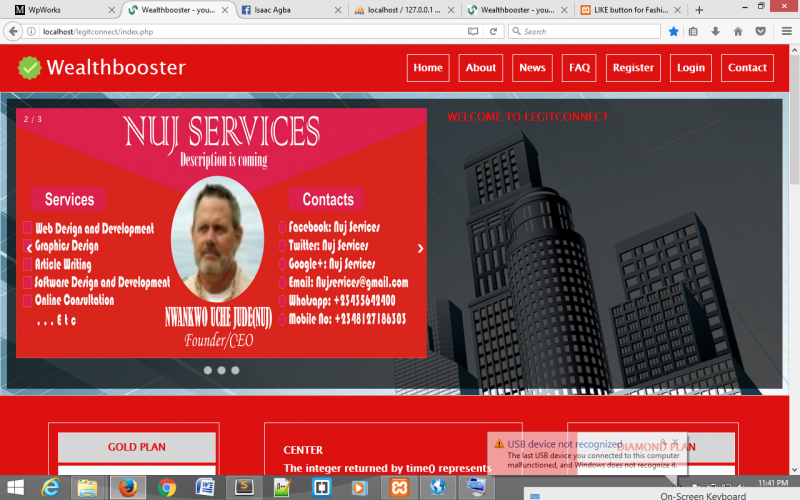Toggle Reader View icon in address bar

(x=473, y=32)
